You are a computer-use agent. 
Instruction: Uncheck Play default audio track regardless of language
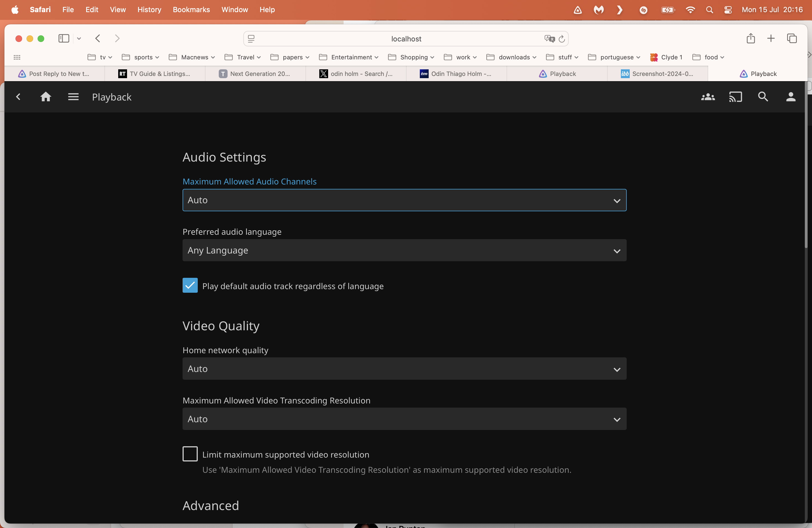click(190, 286)
